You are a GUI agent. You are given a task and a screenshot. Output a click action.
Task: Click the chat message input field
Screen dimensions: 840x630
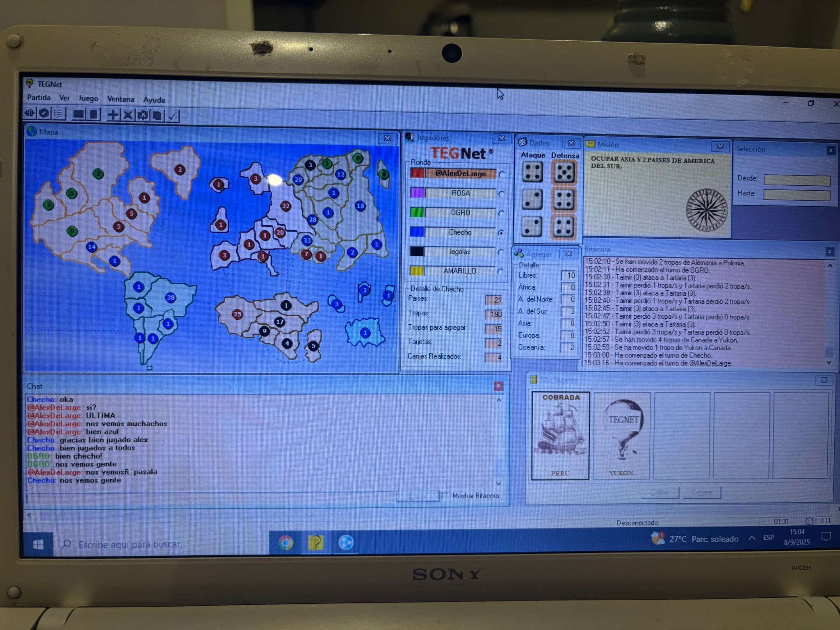210,498
